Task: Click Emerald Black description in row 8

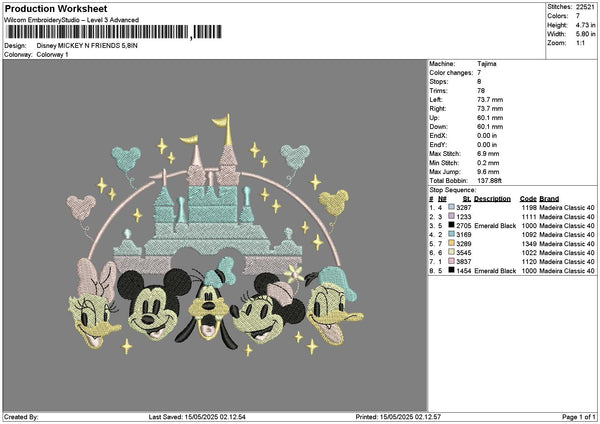Action: [495, 271]
